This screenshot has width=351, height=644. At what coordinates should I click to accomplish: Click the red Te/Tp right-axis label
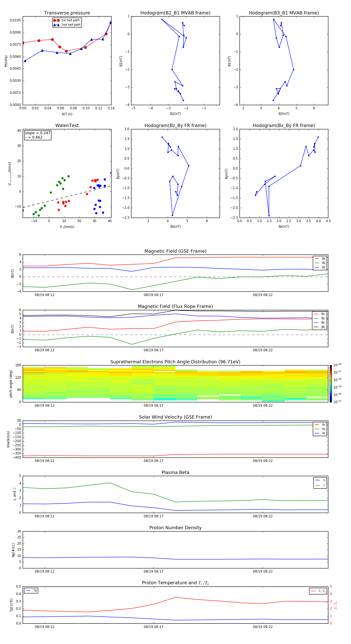click(336, 605)
